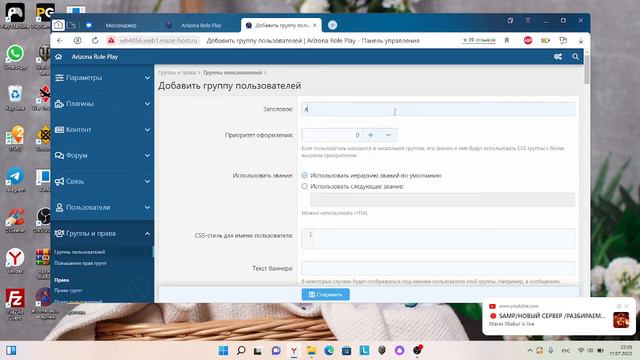Expand the Связь sidebar section chevron
The width and height of the screenshot is (640, 360).
tap(147, 181)
